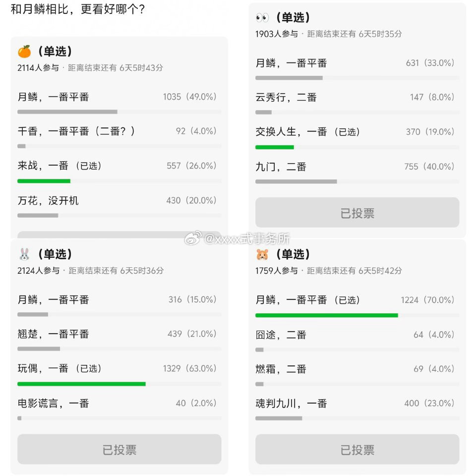
Task: Choose 万花，没开机 option
Action: coord(48,201)
